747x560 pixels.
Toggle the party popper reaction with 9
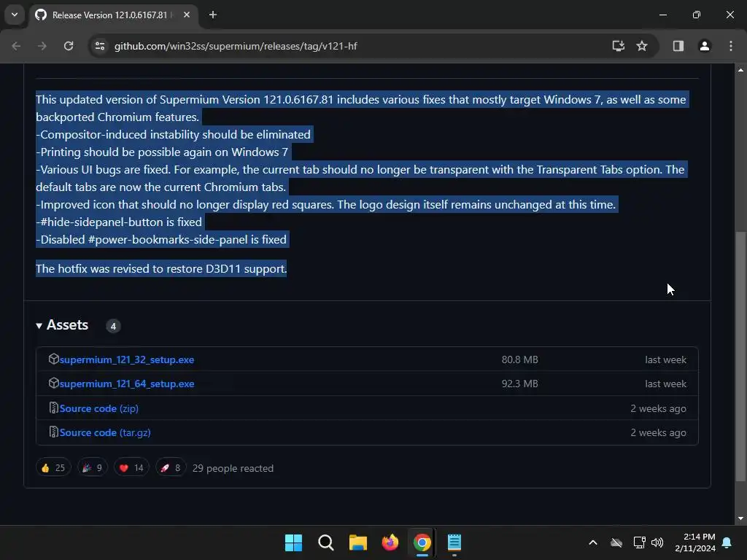[93, 467]
